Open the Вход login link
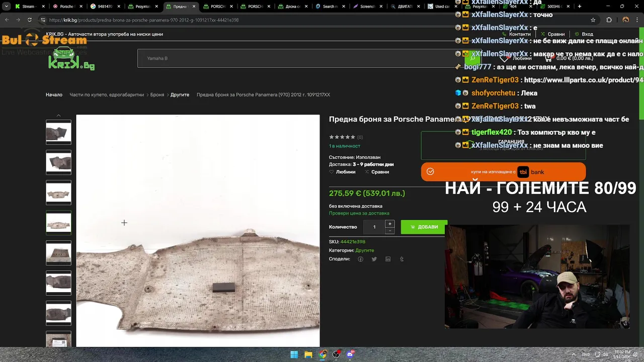The image size is (644, 362). pos(584,34)
